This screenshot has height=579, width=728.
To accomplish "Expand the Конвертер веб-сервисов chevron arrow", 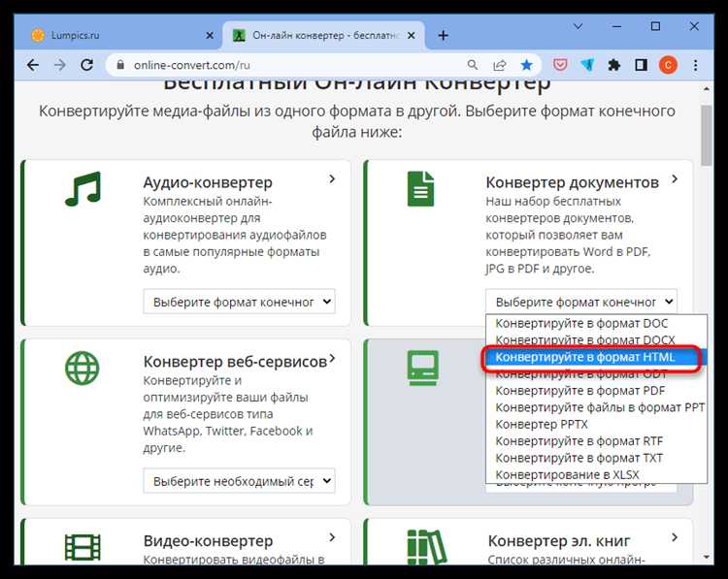I will [x=332, y=358].
